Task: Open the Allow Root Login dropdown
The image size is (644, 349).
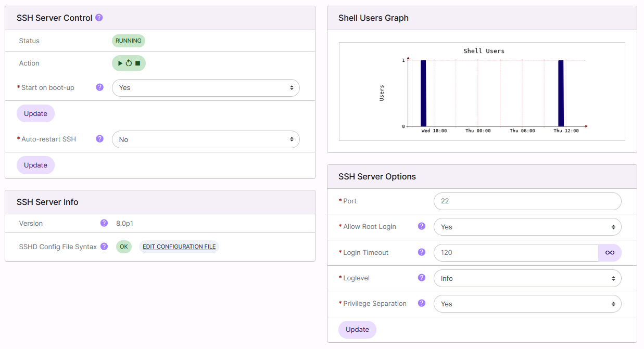Action: pyautogui.click(x=527, y=227)
